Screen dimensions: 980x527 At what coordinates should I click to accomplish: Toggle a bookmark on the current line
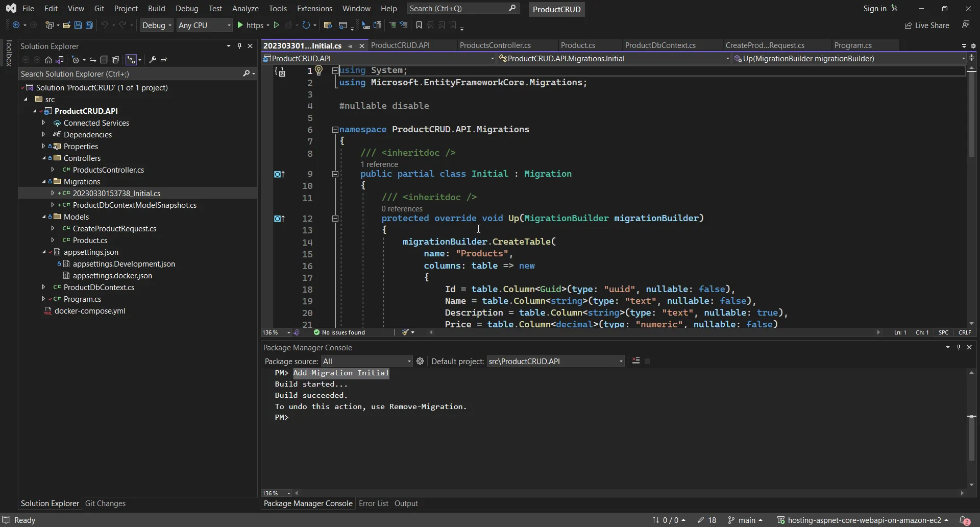click(419, 25)
